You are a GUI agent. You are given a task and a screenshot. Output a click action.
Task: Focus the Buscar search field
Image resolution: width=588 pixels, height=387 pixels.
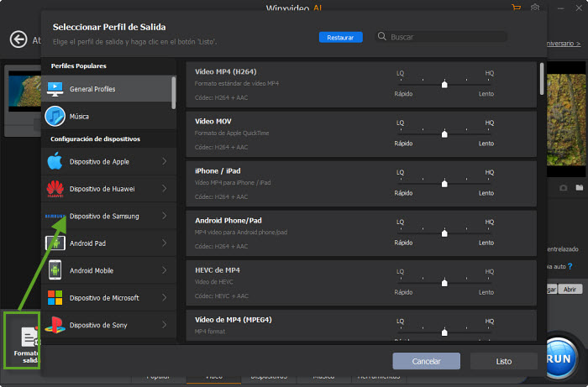click(x=447, y=37)
